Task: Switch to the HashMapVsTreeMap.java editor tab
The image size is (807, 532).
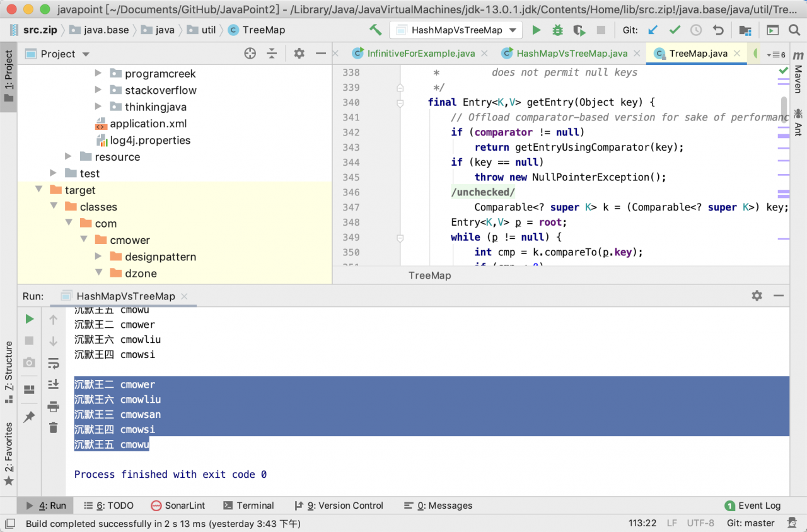Action: [571, 54]
